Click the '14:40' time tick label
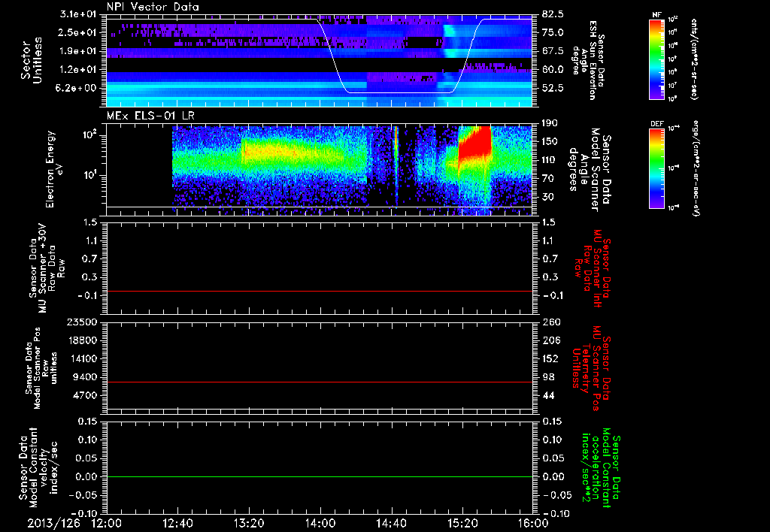 [391, 523]
